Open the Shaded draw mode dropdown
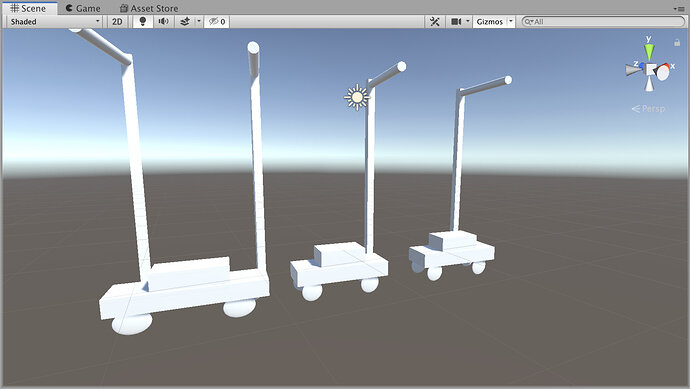Image resolution: width=690 pixels, height=389 pixels. [55, 22]
